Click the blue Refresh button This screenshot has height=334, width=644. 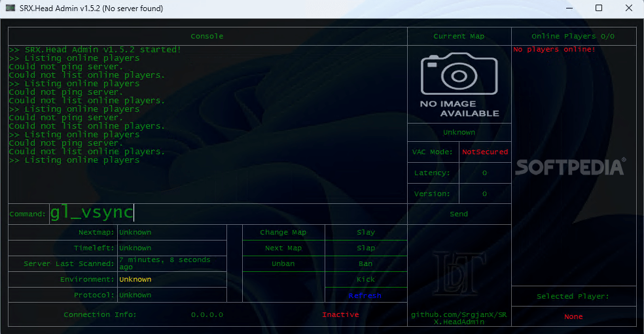pyautogui.click(x=366, y=295)
